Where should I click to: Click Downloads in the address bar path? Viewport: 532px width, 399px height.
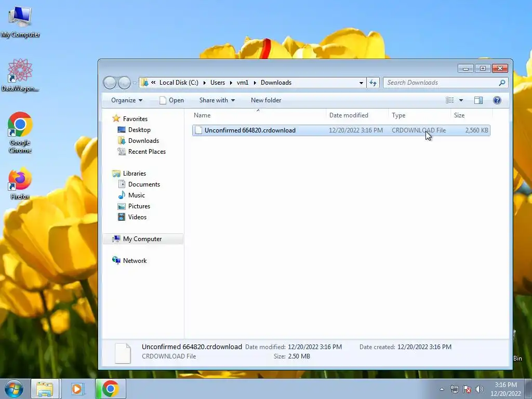(x=276, y=83)
